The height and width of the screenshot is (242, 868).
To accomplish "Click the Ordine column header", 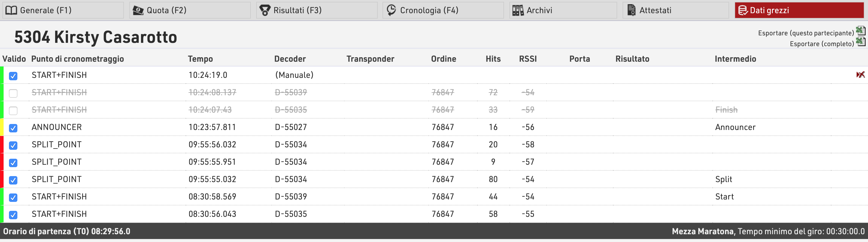I will [444, 59].
